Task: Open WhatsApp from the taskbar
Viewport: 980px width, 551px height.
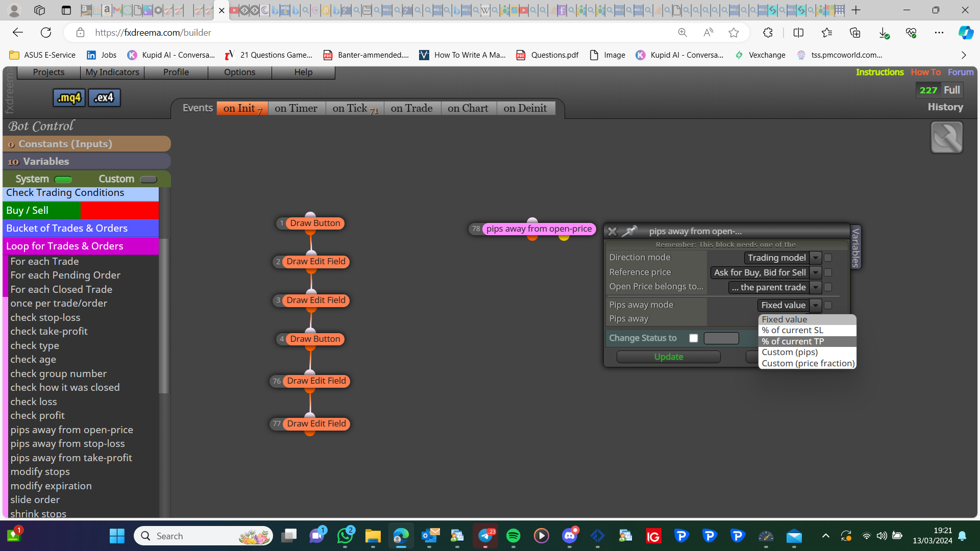Action: coord(345,536)
